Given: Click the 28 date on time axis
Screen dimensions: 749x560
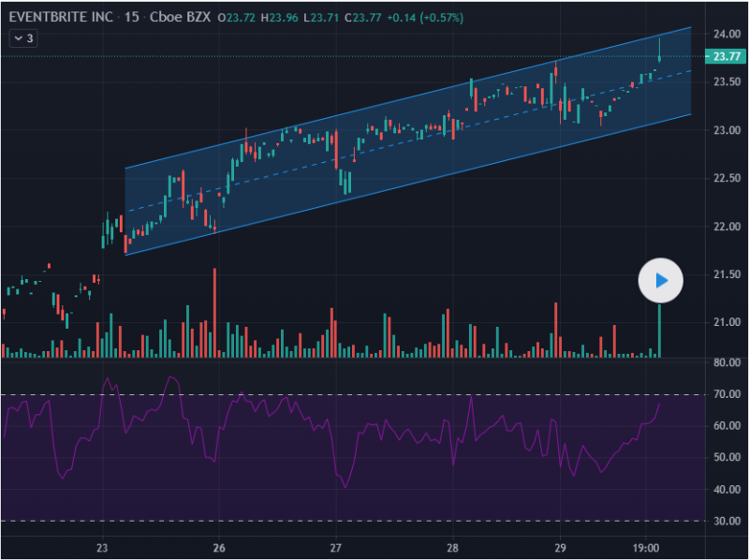Looking at the screenshot, I should click(452, 548).
